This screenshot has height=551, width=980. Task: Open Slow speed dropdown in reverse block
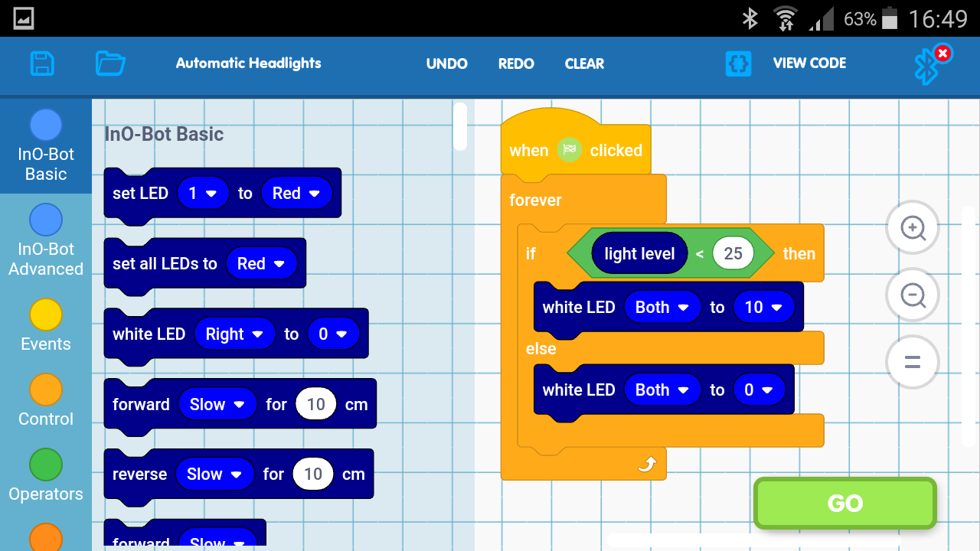click(215, 474)
